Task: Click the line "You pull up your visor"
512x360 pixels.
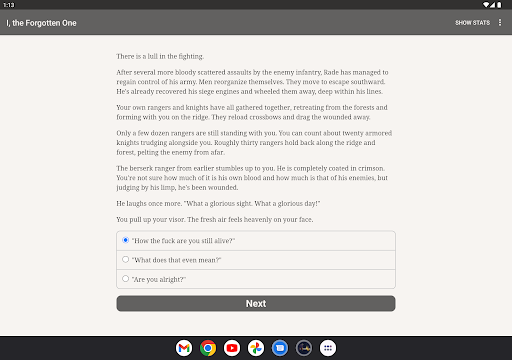Action: [x=215, y=219]
